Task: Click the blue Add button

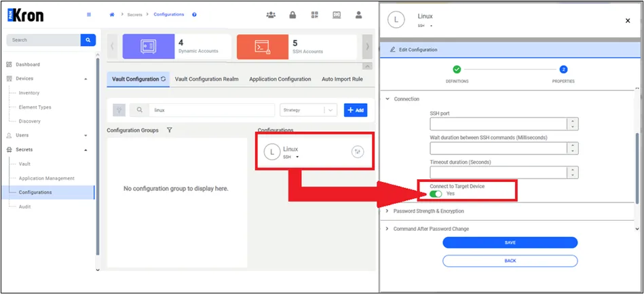Action: point(356,110)
